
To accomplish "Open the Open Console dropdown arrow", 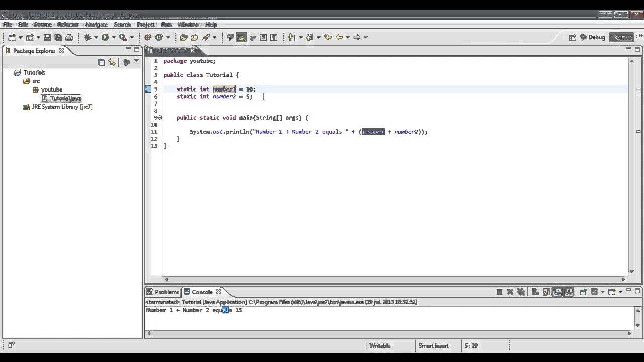I will [x=620, y=292].
